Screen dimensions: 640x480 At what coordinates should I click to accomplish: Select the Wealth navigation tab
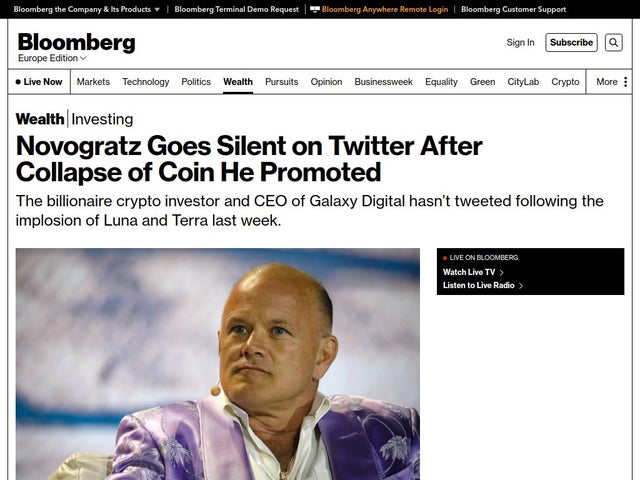[238, 82]
